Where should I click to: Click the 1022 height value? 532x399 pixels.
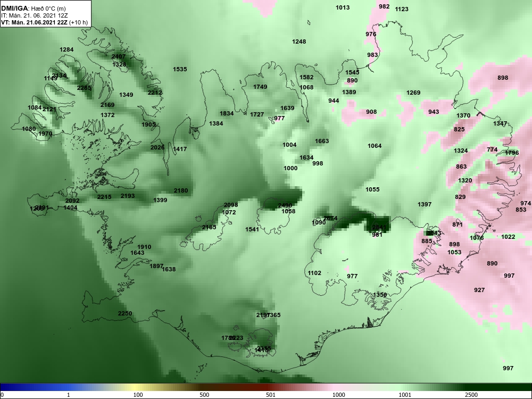(x=508, y=237)
